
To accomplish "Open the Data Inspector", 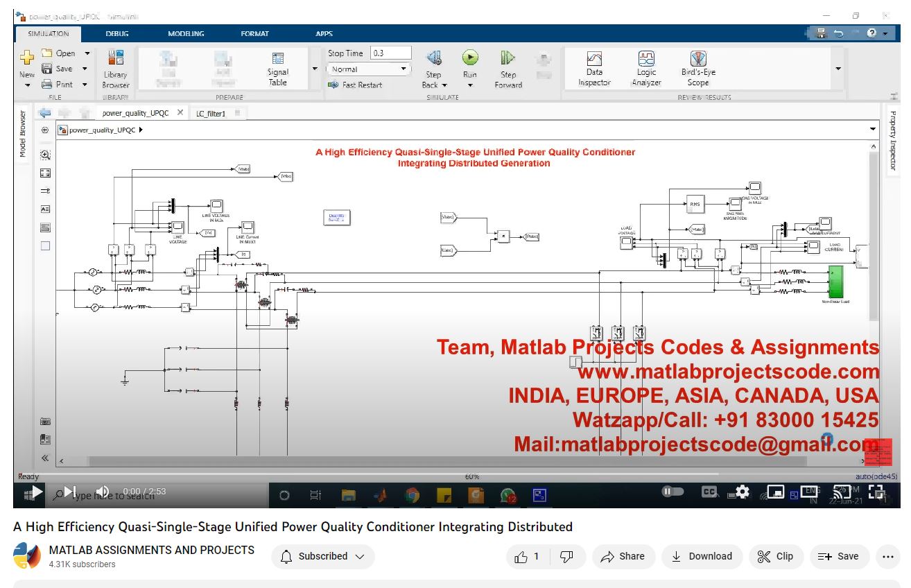I will tap(594, 68).
